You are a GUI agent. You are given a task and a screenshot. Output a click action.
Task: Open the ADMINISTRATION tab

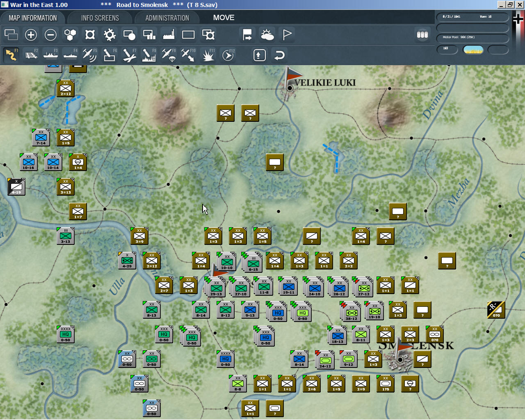click(167, 18)
